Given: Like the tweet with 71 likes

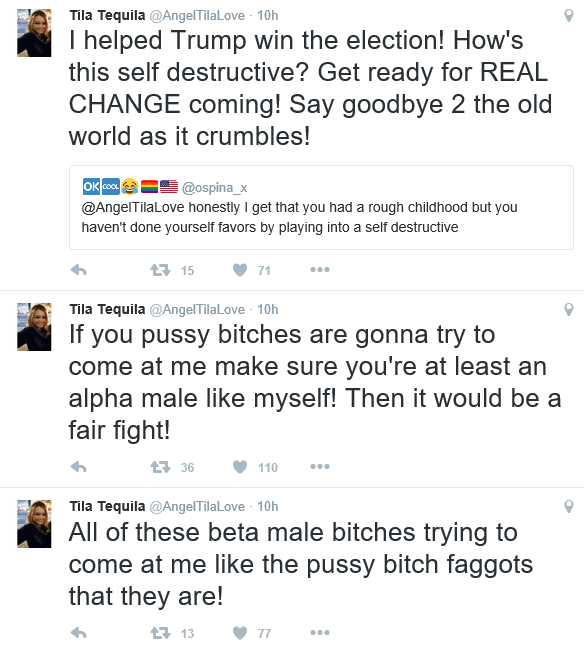Looking at the screenshot, I should coord(240,270).
